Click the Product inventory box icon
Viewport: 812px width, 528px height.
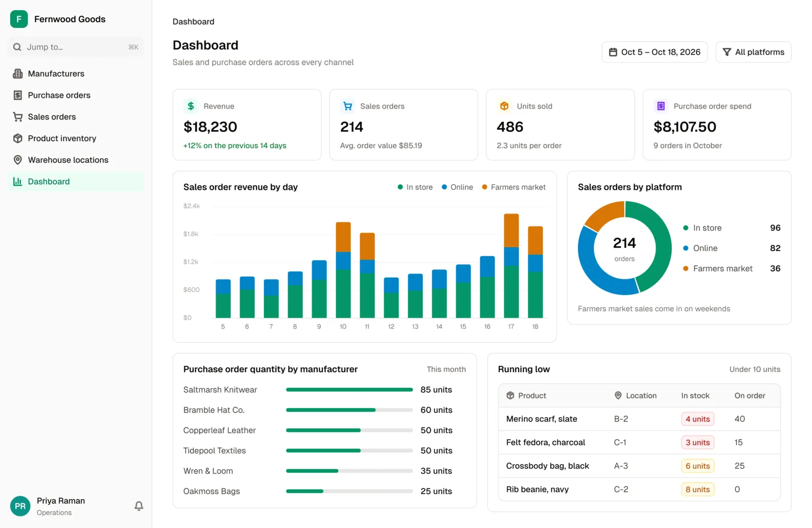(x=18, y=139)
